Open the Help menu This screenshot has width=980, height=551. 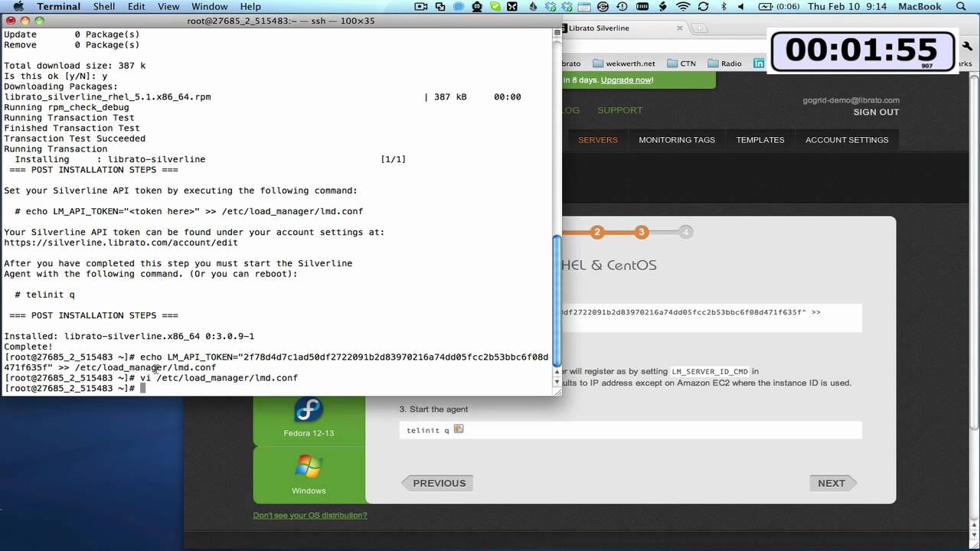250,7
